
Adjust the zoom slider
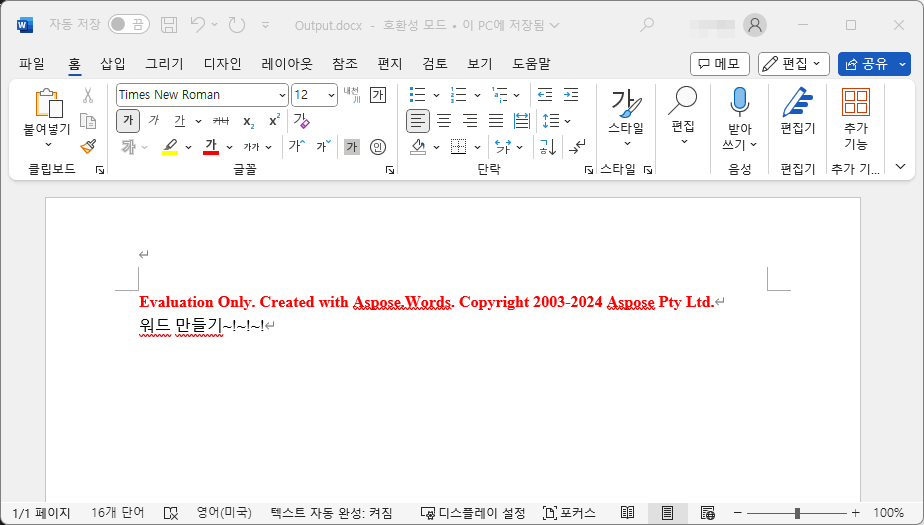(797, 513)
